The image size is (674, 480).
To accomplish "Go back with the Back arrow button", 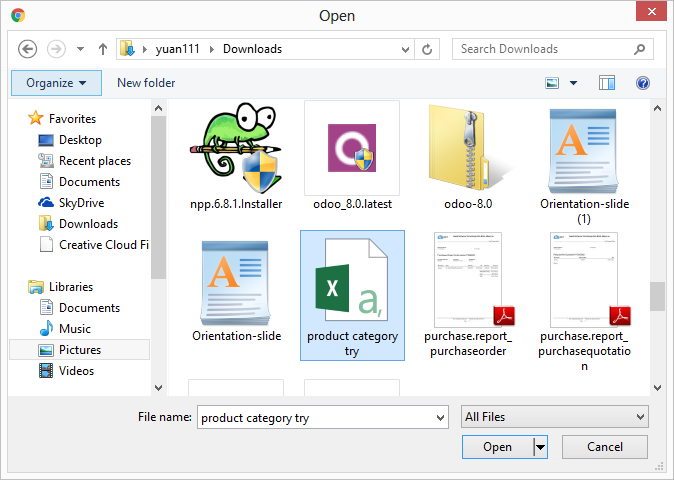I will (27, 49).
